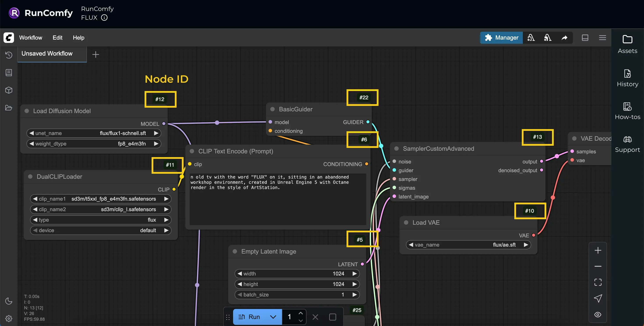
Task: Click the clear queue square icon
Action: (x=333, y=317)
